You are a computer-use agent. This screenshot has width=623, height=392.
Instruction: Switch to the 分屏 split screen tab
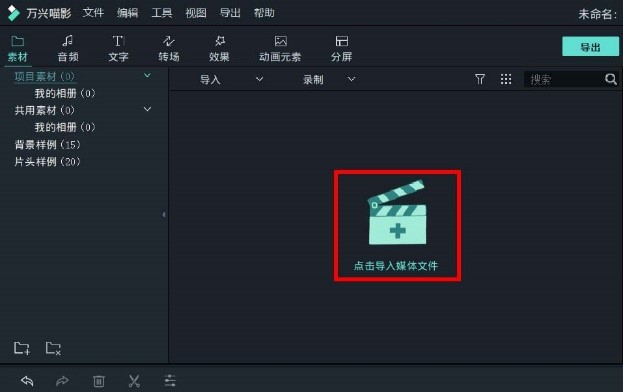coord(342,49)
